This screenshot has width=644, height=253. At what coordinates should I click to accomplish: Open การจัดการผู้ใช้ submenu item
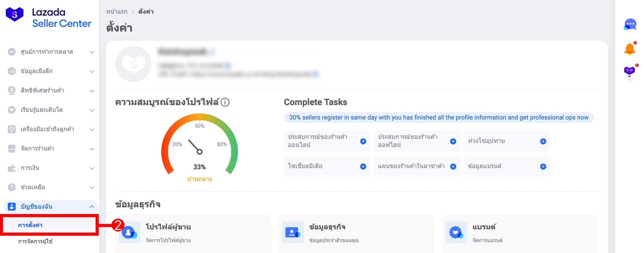[35, 242]
